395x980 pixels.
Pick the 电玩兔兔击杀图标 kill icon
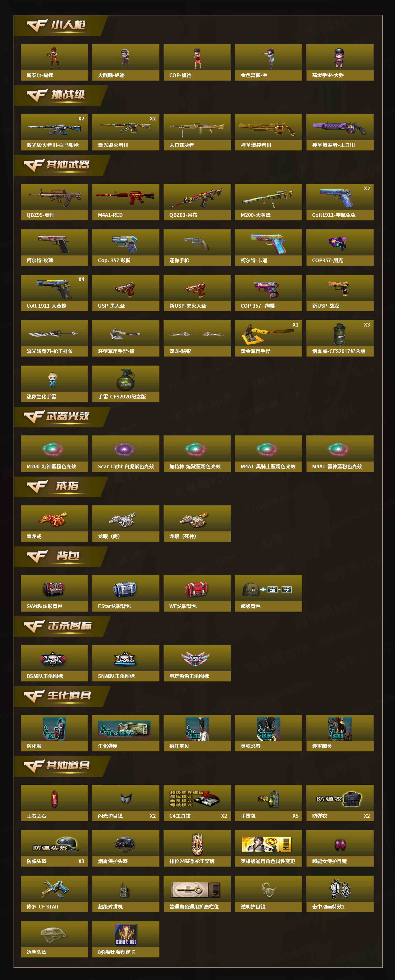tap(197, 663)
